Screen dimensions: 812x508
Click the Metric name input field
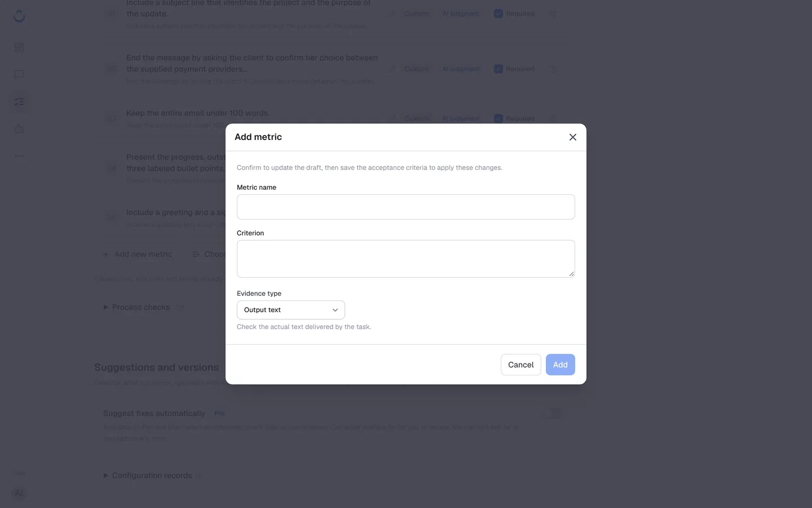click(x=405, y=207)
